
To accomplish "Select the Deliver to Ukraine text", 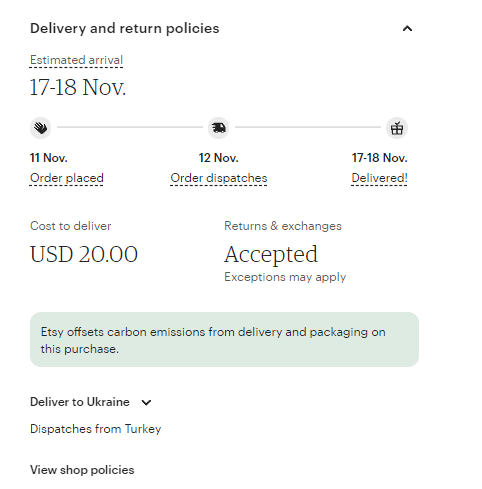I will click(x=80, y=402).
